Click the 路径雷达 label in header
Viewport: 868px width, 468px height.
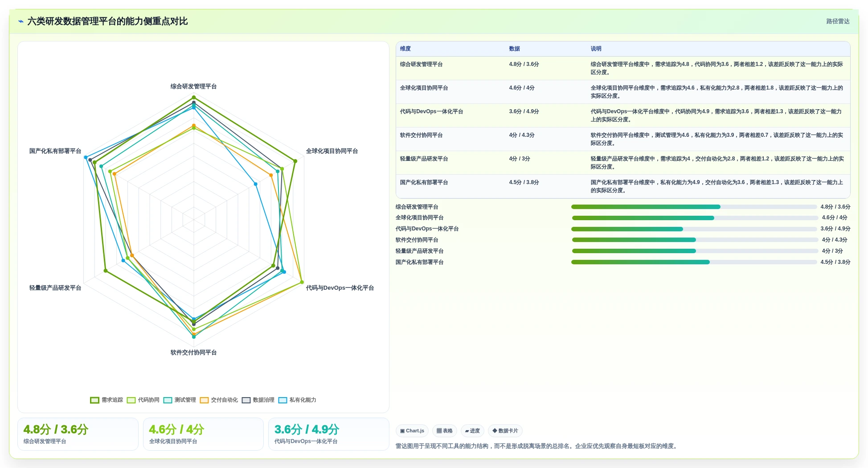point(838,21)
